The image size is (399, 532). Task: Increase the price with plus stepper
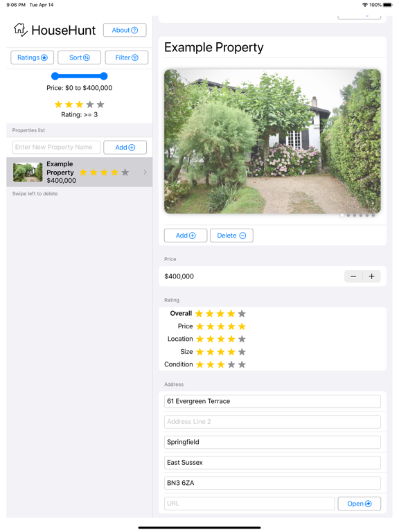pos(371,276)
